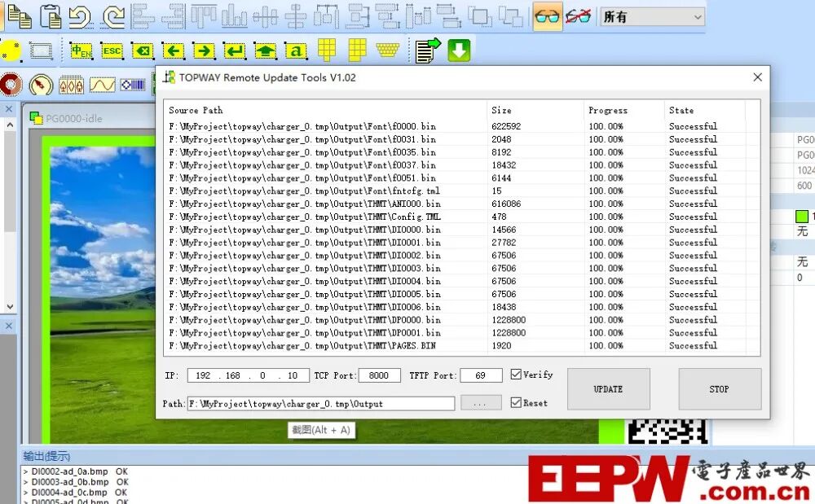Click the State column header

click(x=705, y=110)
